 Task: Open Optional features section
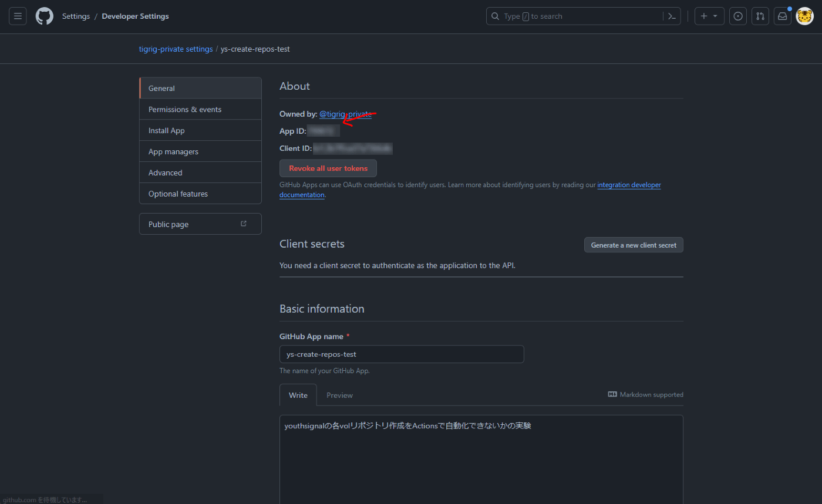(200, 194)
